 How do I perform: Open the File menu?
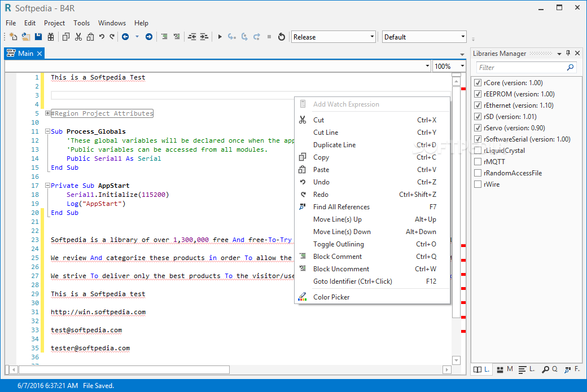(x=11, y=23)
